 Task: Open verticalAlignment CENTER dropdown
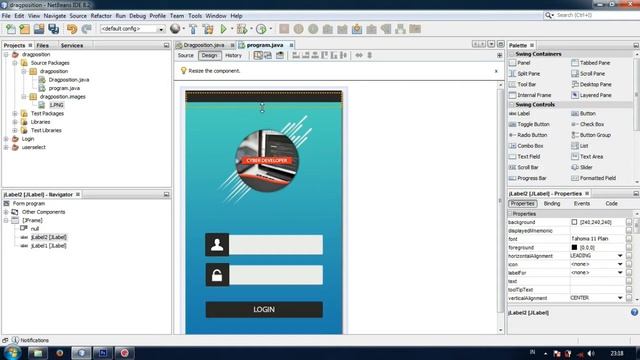[x=620, y=298]
